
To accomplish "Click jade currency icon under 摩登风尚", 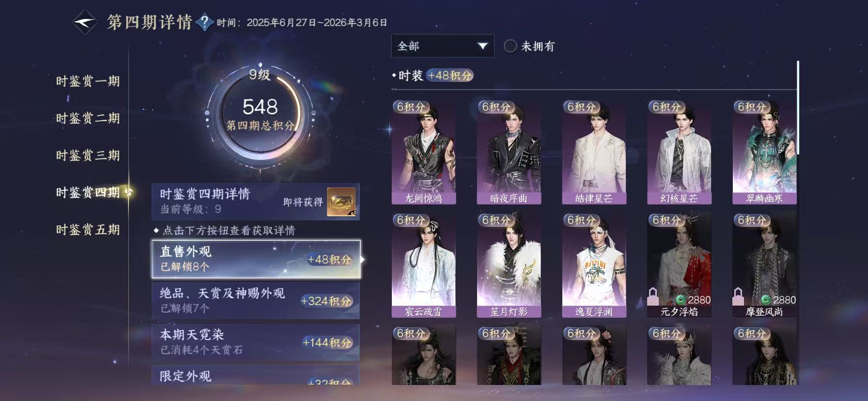I will click(x=766, y=300).
